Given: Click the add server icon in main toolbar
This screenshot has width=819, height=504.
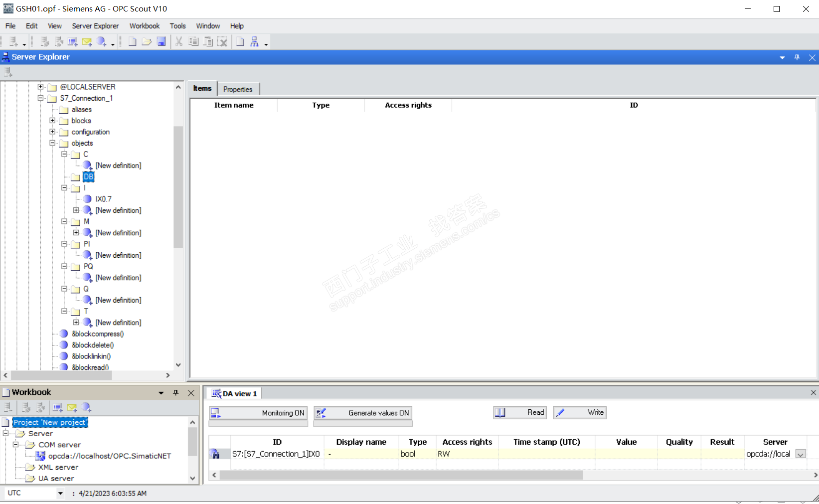Looking at the screenshot, I should click(13, 42).
